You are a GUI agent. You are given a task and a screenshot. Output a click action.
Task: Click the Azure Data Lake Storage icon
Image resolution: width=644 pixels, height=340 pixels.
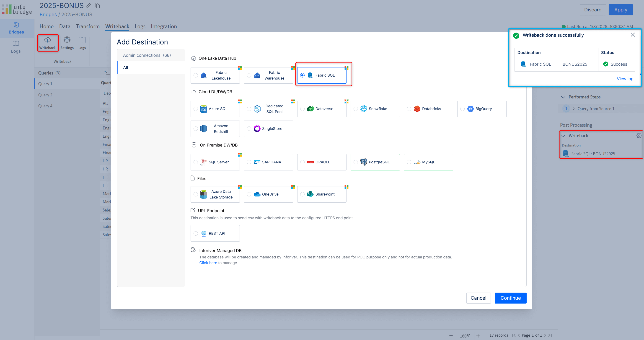pyautogui.click(x=204, y=195)
